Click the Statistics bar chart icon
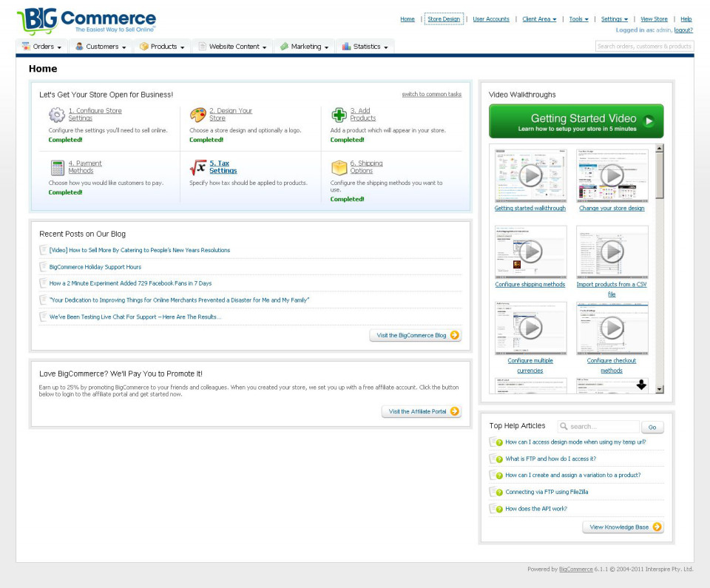The width and height of the screenshot is (710, 588). 346,46
